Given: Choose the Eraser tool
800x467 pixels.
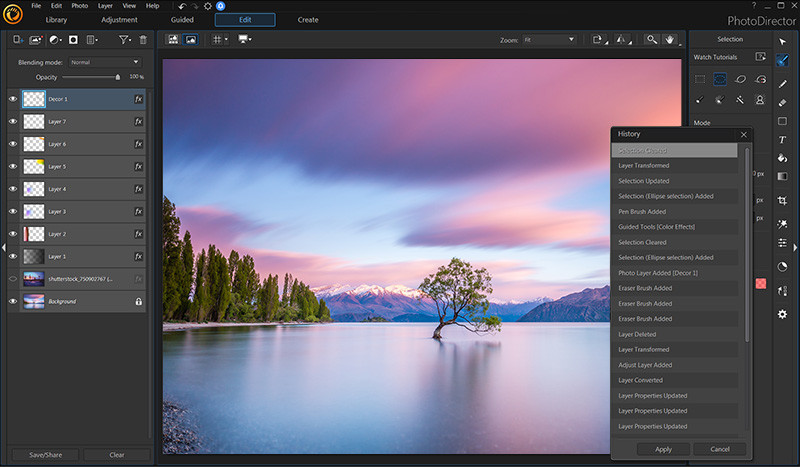Looking at the screenshot, I should [782, 102].
